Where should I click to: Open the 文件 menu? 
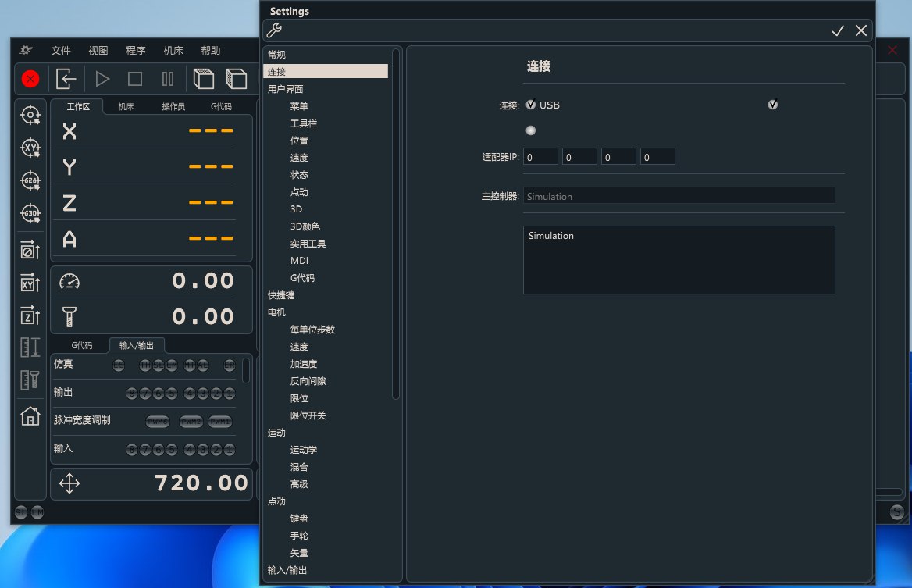coord(61,51)
